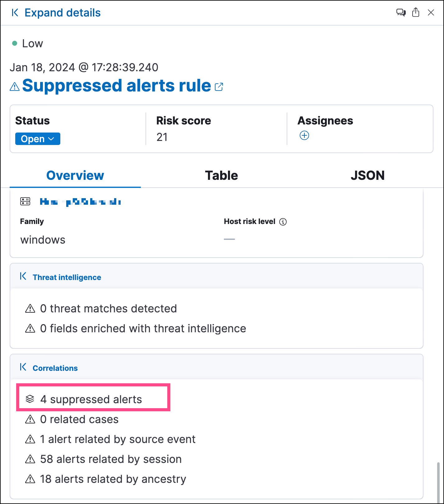Open the alert assistant chat icon

click(x=401, y=13)
